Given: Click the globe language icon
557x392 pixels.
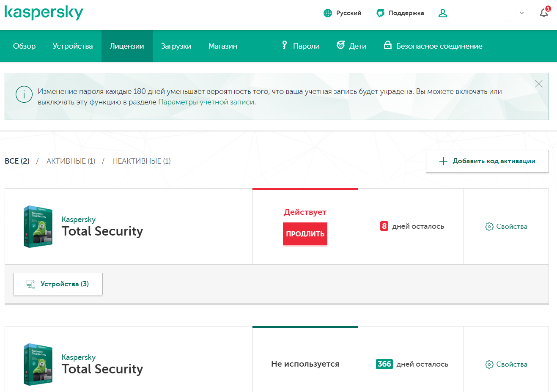Looking at the screenshot, I should pyautogui.click(x=328, y=13).
